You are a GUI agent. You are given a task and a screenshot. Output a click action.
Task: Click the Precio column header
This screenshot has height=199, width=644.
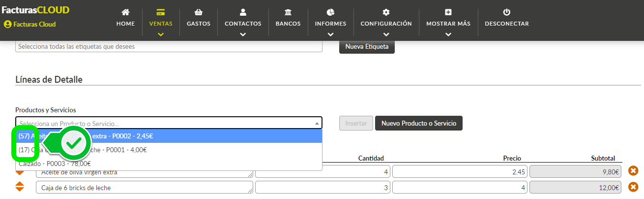[512, 158]
